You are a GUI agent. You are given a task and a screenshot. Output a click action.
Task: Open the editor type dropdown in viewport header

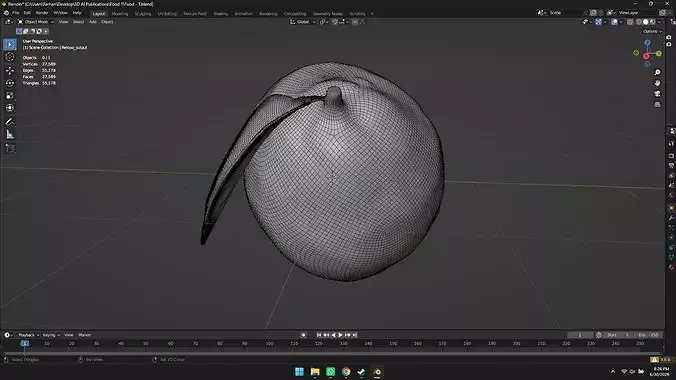coord(8,22)
